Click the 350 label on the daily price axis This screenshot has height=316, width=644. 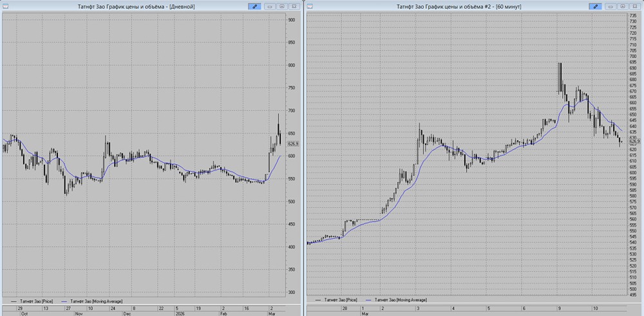click(292, 270)
